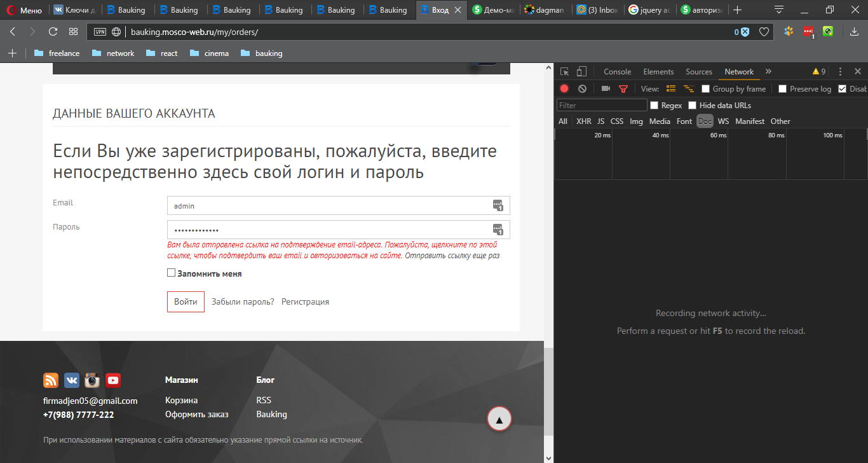Click the add bookmark plus icon
Image resolution: width=868 pixels, height=463 pixels.
(12, 53)
